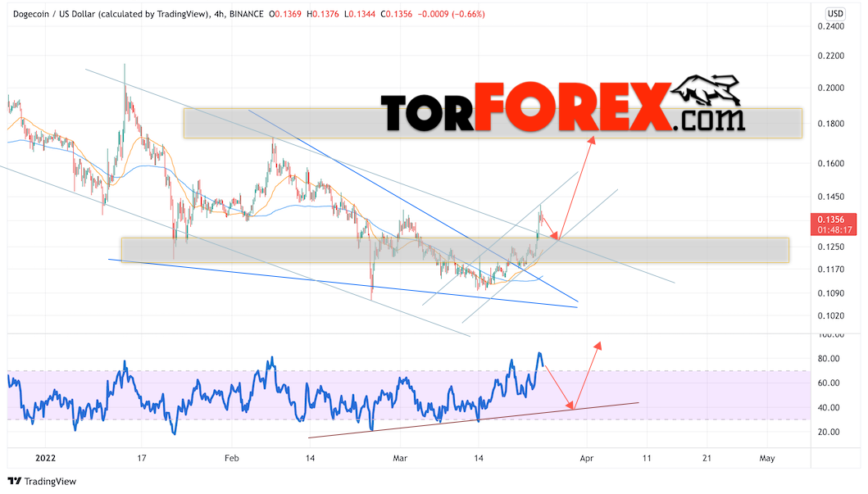Click the open value O0.1369
Screen dimensions: 868x494
coord(285,15)
